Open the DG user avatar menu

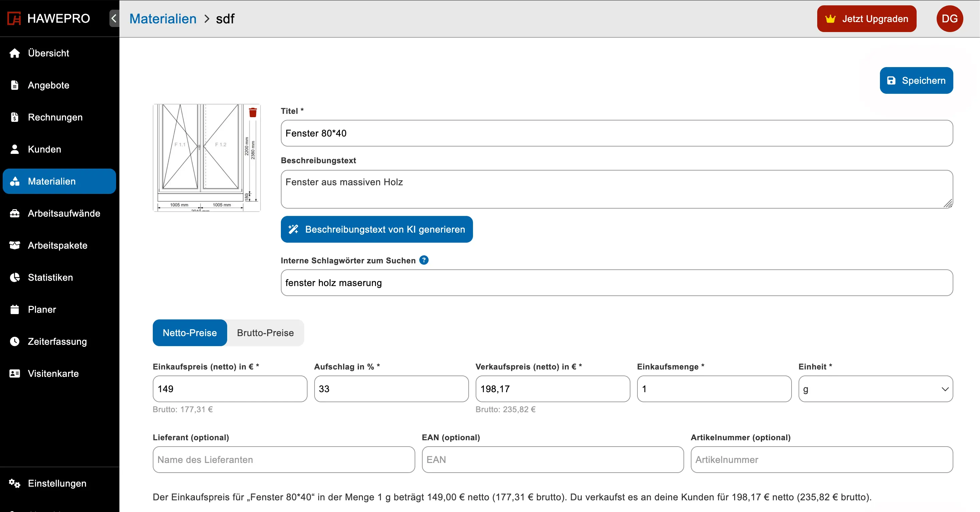point(950,19)
